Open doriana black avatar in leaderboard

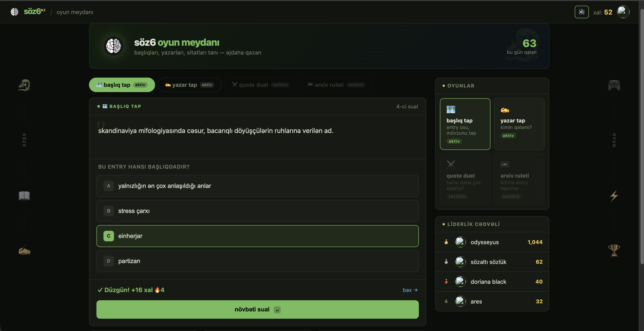pos(460,282)
